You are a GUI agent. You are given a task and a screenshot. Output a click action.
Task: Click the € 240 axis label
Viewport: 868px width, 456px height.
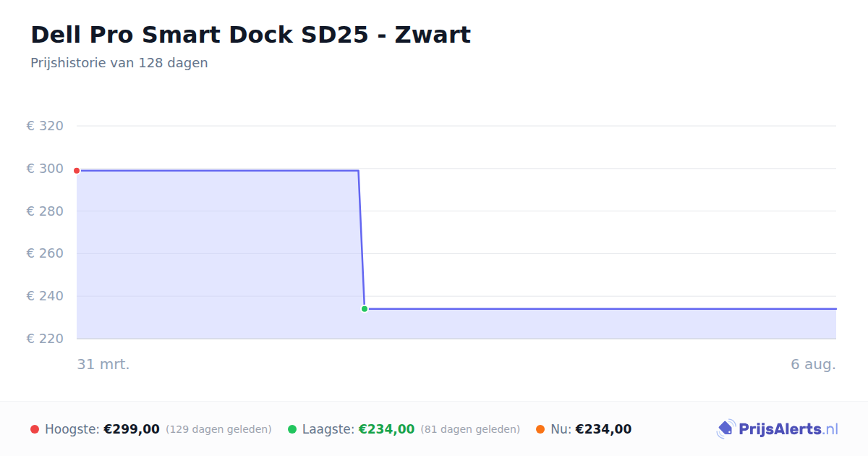tap(45, 296)
